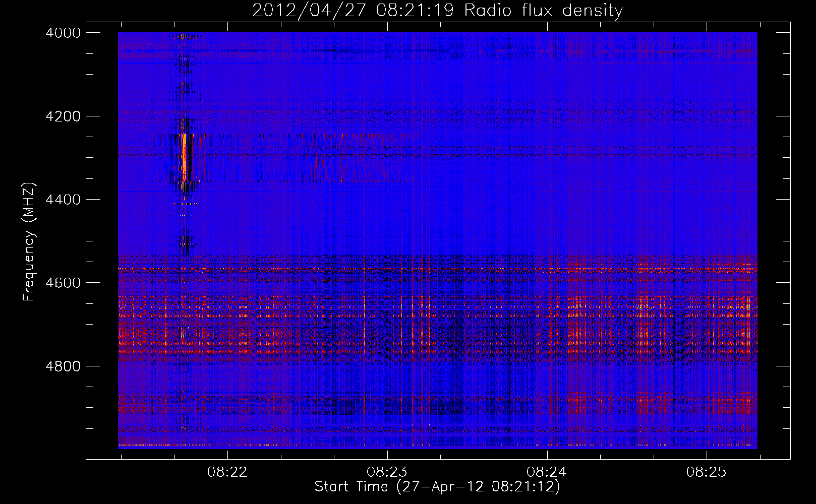Viewport: 816px width, 504px height.
Task: Click the plot title "2012/04/27 08:21:19 Radio flux density"
Action: (x=437, y=11)
